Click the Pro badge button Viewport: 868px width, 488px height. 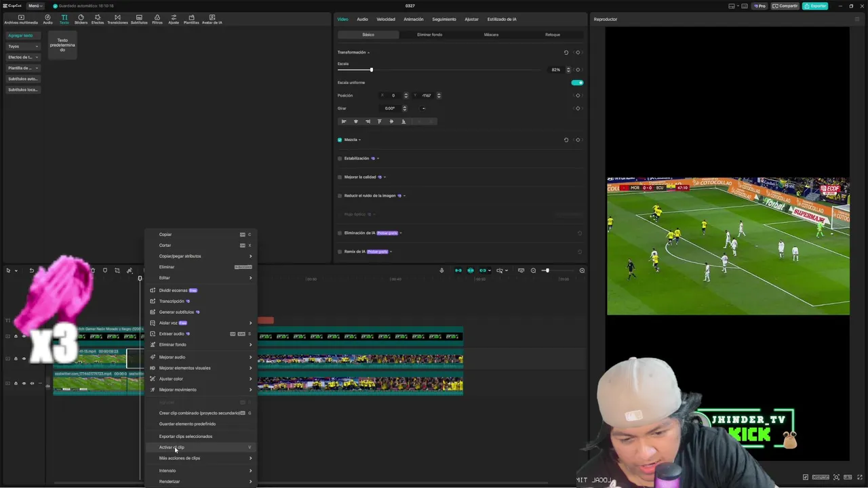pyautogui.click(x=759, y=5)
